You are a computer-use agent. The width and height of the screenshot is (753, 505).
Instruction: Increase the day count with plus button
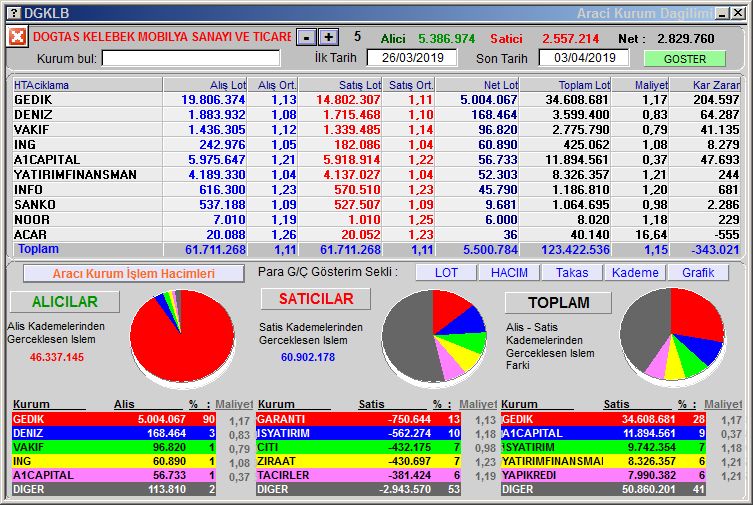(329, 37)
